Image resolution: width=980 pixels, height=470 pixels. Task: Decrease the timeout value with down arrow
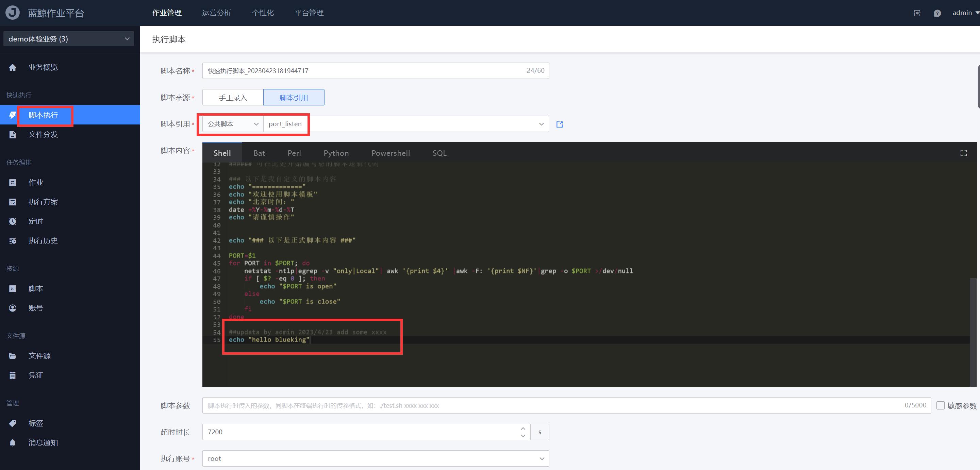pyautogui.click(x=523, y=436)
